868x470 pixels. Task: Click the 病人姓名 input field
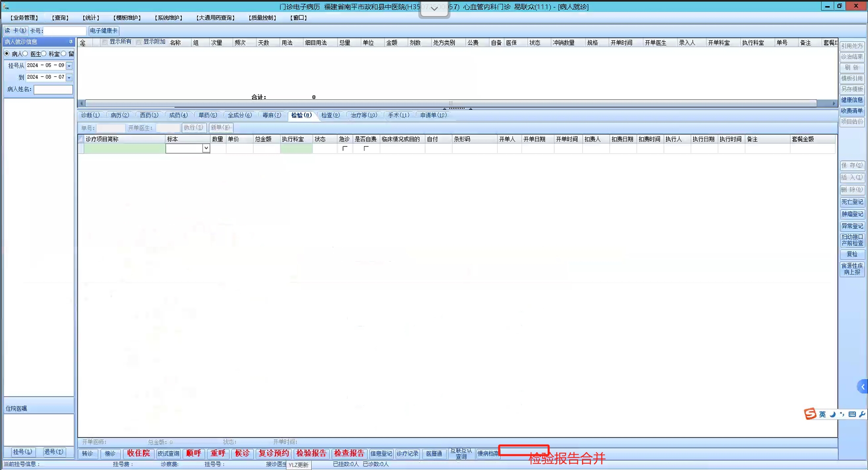point(53,89)
